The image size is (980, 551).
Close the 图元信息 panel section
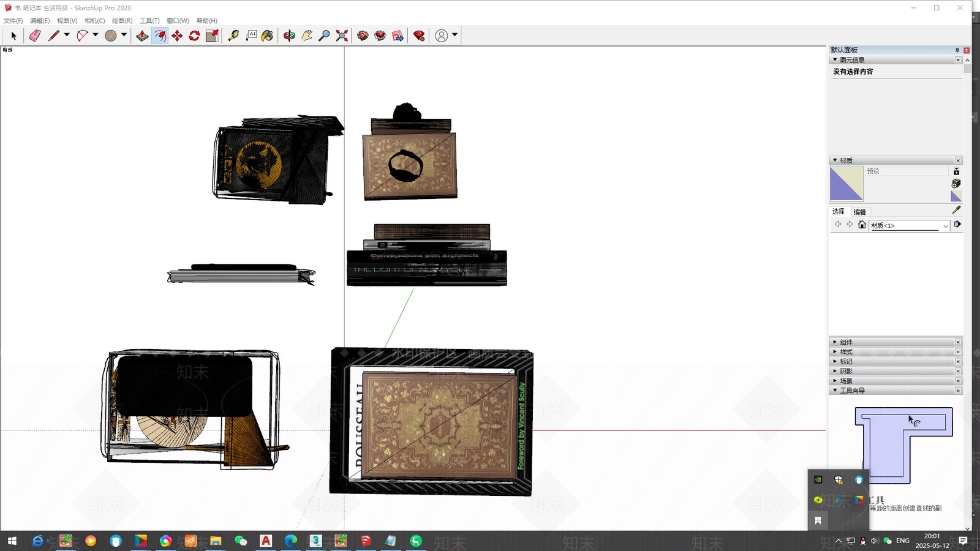pyautogui.click(x=958, y=60)
